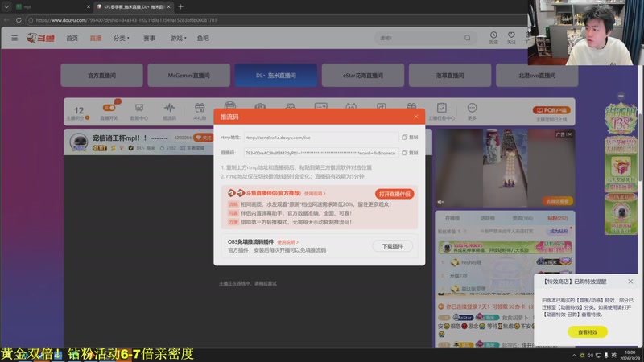
Task: Click the 直播码 stream key field
Action: tap(320, 153)
